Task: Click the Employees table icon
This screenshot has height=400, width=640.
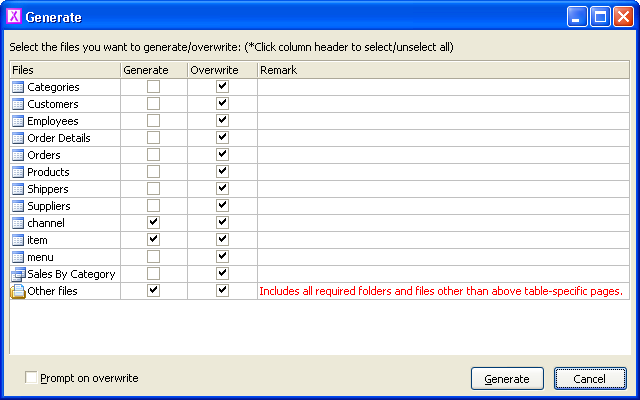Action: pyautogui.click(x=18, y=121)
